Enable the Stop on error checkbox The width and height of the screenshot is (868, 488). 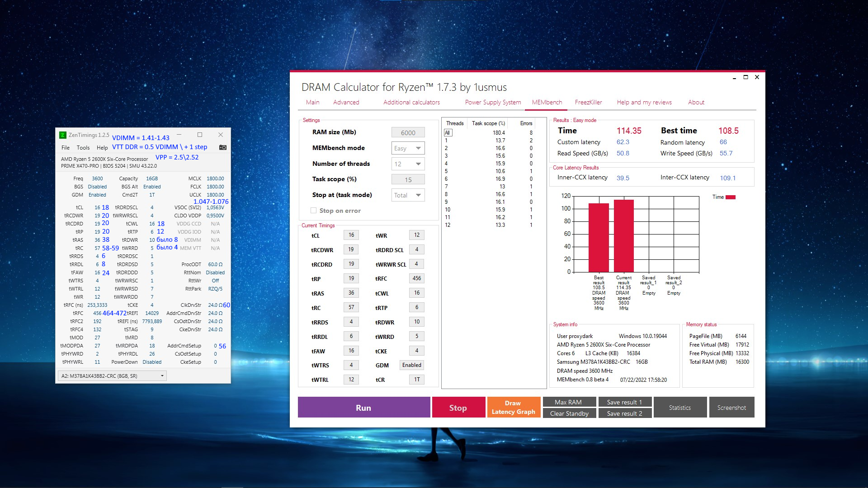(x=313, y=211)
